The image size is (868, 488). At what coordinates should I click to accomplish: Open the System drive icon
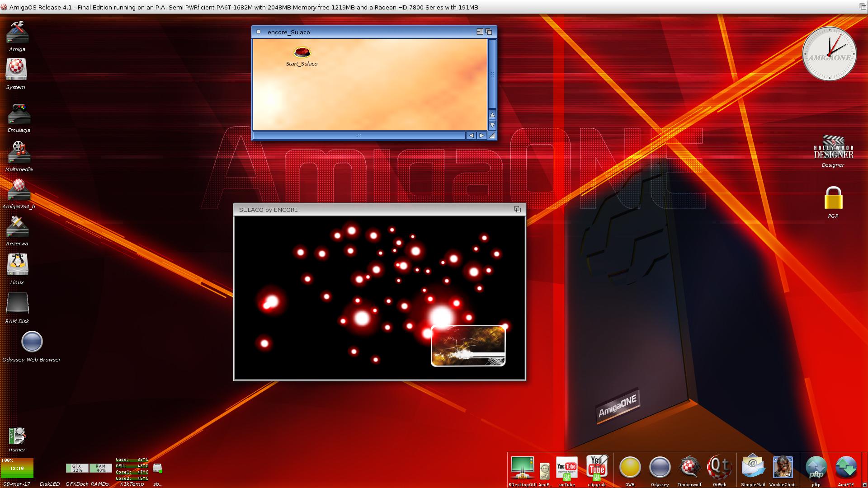click(x=16, y=70)
